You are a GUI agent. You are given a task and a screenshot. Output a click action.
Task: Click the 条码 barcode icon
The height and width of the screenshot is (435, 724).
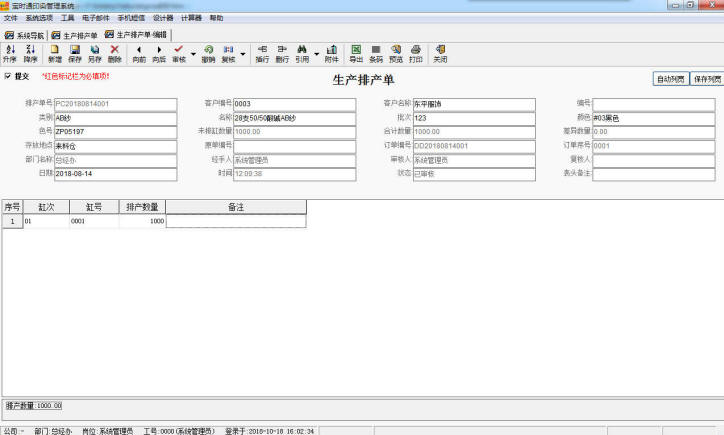376,54
